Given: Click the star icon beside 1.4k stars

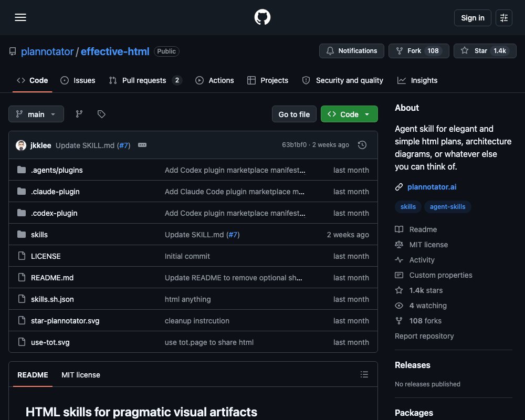Looking at the screenshot, I should pos(399,290).
